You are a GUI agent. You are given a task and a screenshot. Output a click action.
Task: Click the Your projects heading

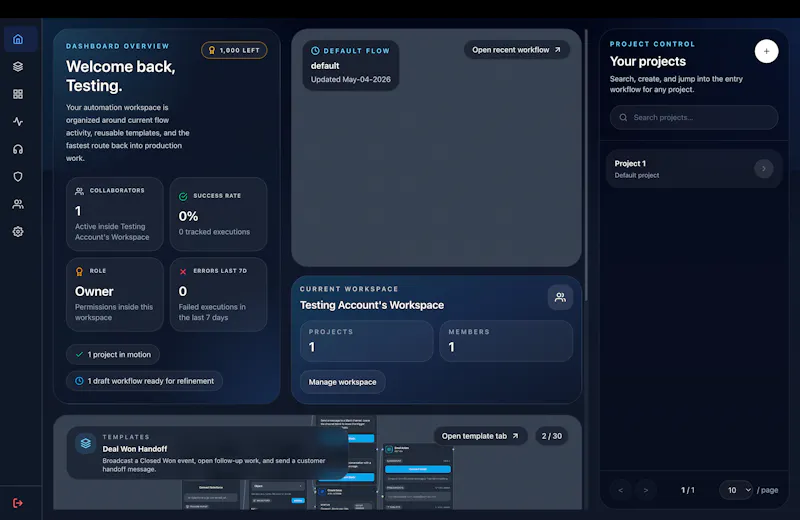coord(648,61)
